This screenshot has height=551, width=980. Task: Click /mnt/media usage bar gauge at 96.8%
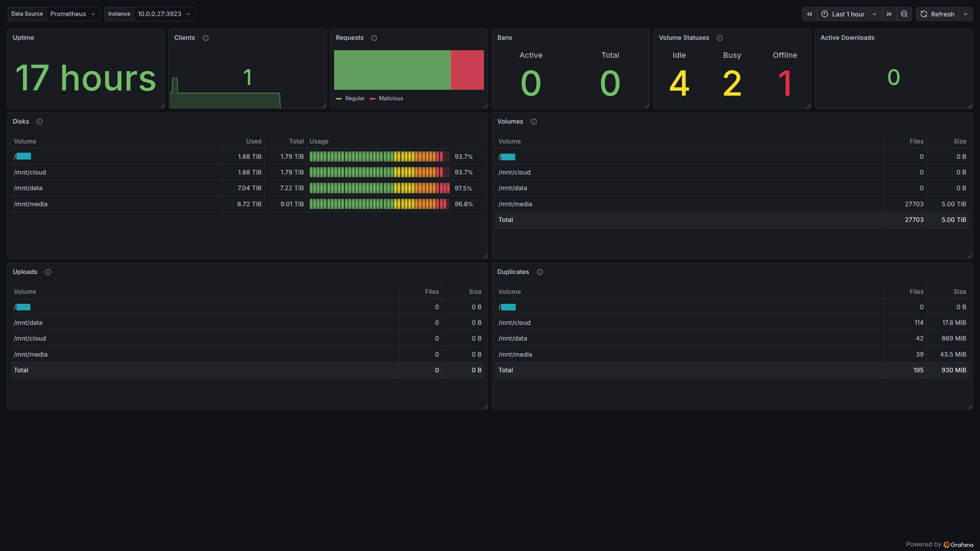coord(380,204)
